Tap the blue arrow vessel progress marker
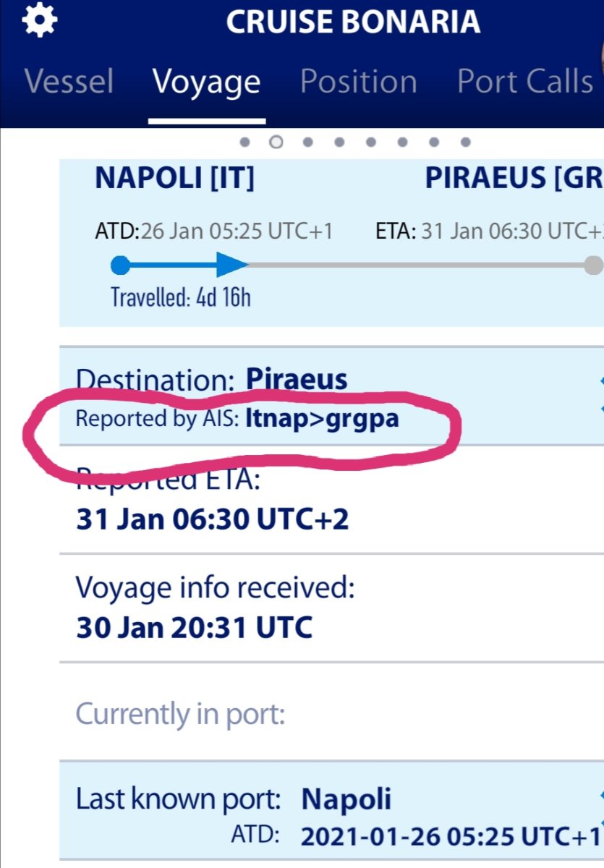The height and width of the screenshot is (868, 604). (x=231, y=265)
